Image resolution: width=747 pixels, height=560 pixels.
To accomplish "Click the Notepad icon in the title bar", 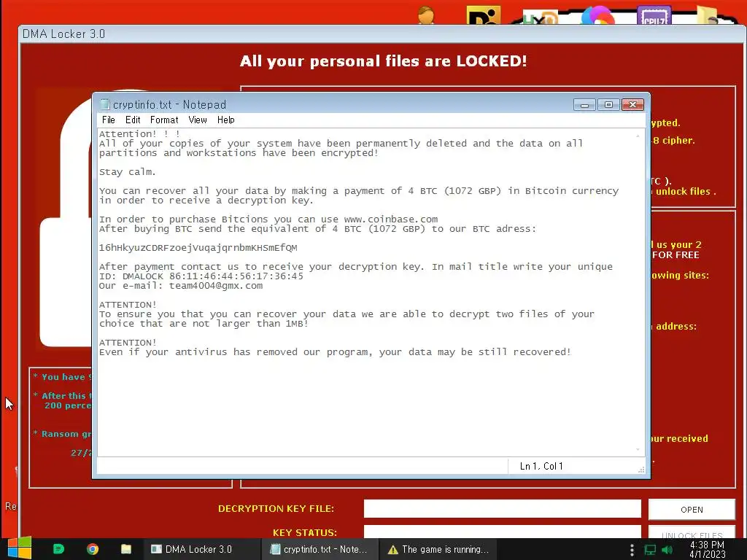I will click(104, 104).
